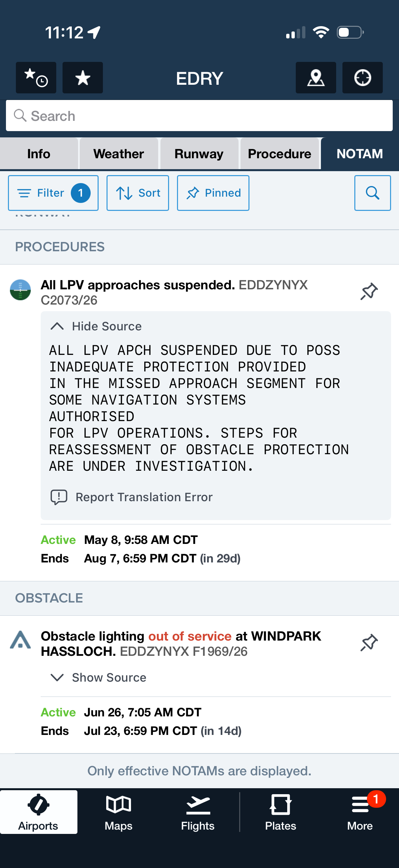
Task: Collapse source with Hide Source chevron
Action: 96,326
